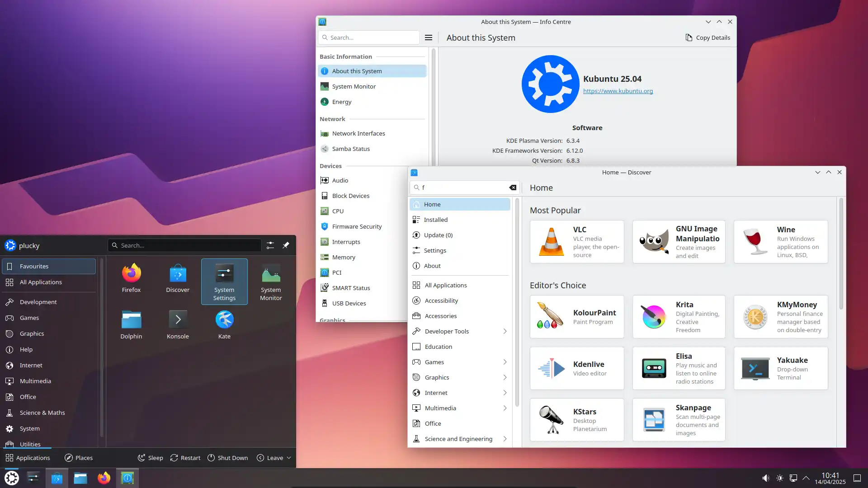868x488 pixels.
Task: Open the kubuntu.org website link
Action: click(618, 91)
